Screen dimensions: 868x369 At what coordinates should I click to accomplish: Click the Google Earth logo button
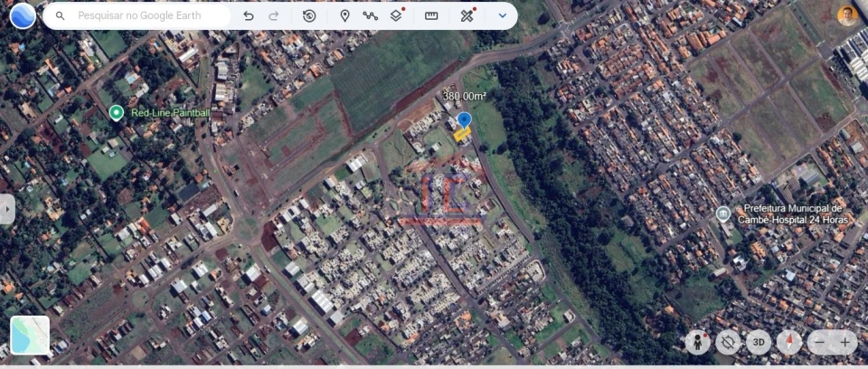tap(22, 15)
